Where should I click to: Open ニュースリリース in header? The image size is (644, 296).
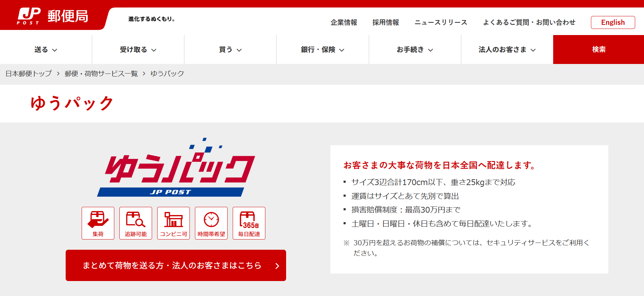[x=441, y=22]
